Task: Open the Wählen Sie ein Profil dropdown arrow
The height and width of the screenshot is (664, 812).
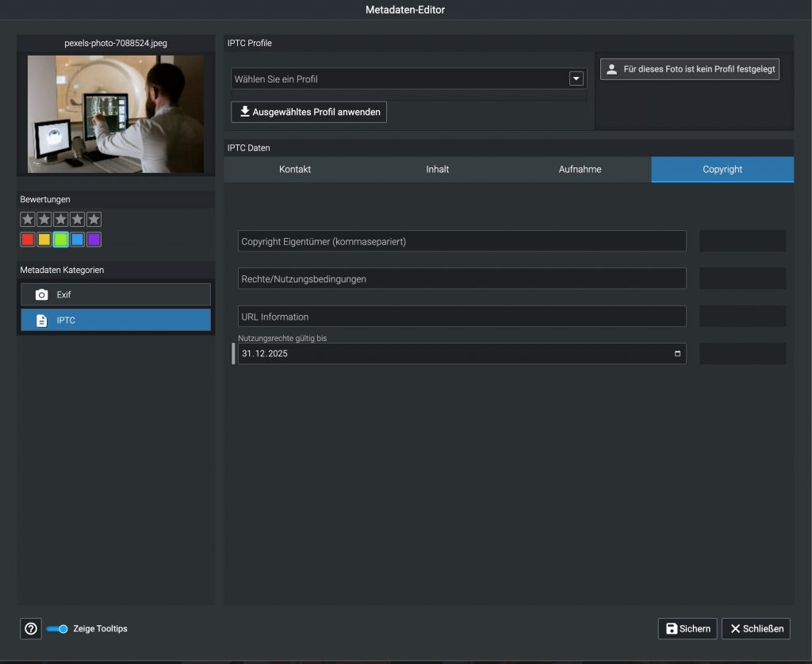Action: pyautogui.click(x=576, y=79)
